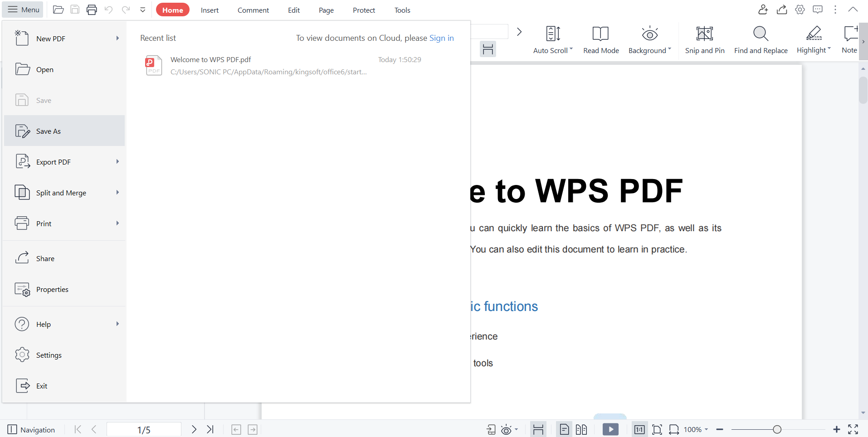Choose Open from the file menu
Screen dimensions: 868x437
coord(64,69)
